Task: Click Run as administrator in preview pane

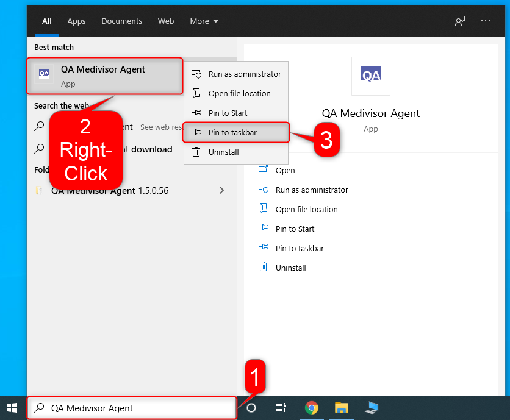Action: (x=312, y=190)
